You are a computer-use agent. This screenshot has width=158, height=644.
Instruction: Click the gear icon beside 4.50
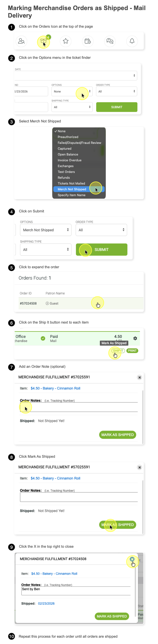[135, 338]
